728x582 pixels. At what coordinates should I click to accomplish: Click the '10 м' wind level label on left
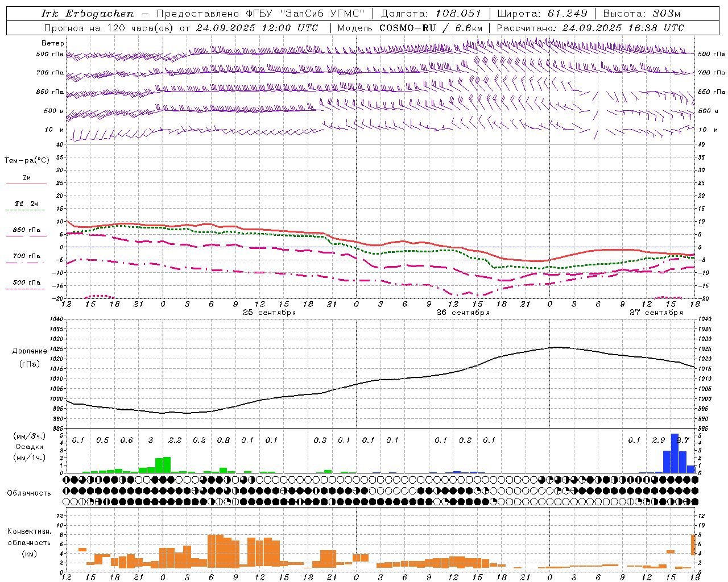coord(54,130)
